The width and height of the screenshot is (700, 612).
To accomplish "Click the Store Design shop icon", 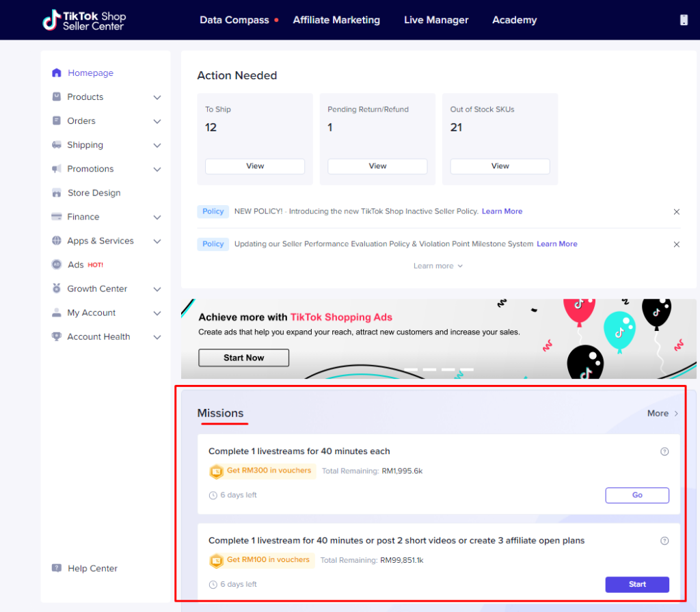I will point(56,193).
